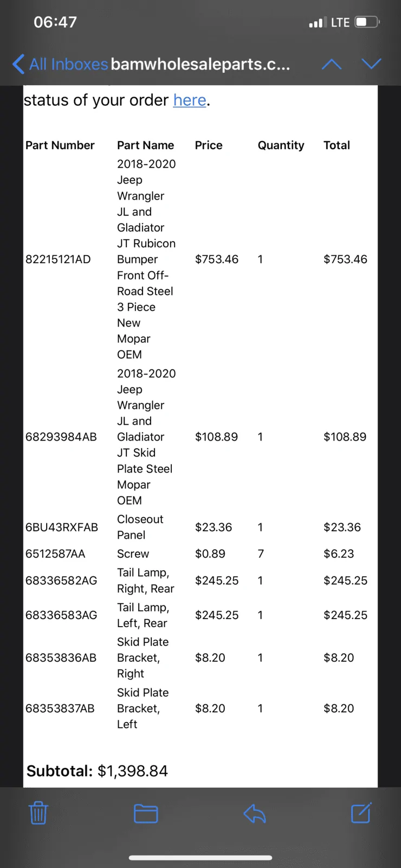Tap the home indicator bar
The width and height of the screenshot is (401, 868).
pyautogui.click(x=200, y=858)
